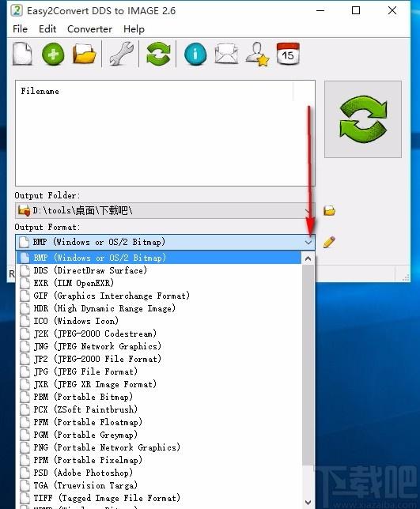Choose PFM (Portable Floatmap)
The width and height of the screenshot is (420, 509).
(x=159, y=422)
